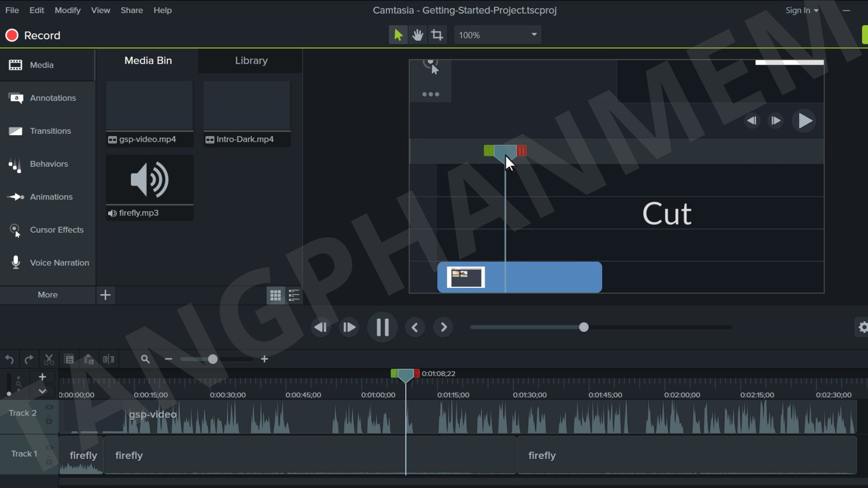Toggle the Track 1 lock

pyautogui.click(x=49, y=461)
